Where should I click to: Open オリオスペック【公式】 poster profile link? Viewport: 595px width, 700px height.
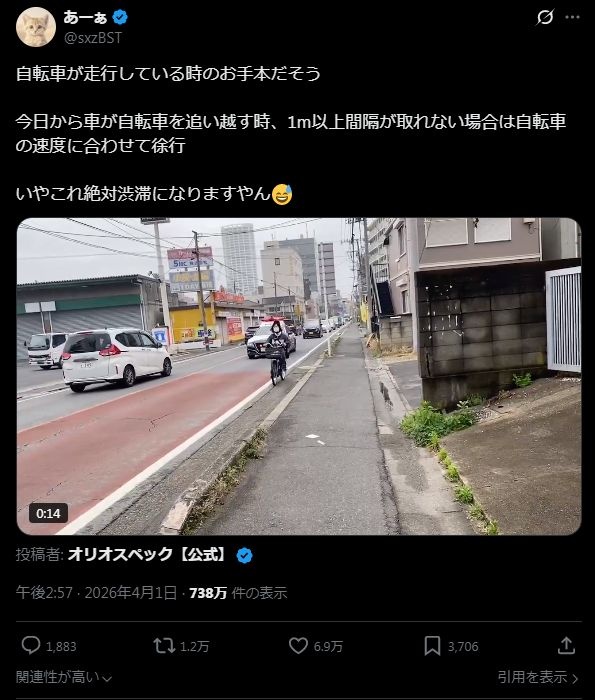[148, 554]
